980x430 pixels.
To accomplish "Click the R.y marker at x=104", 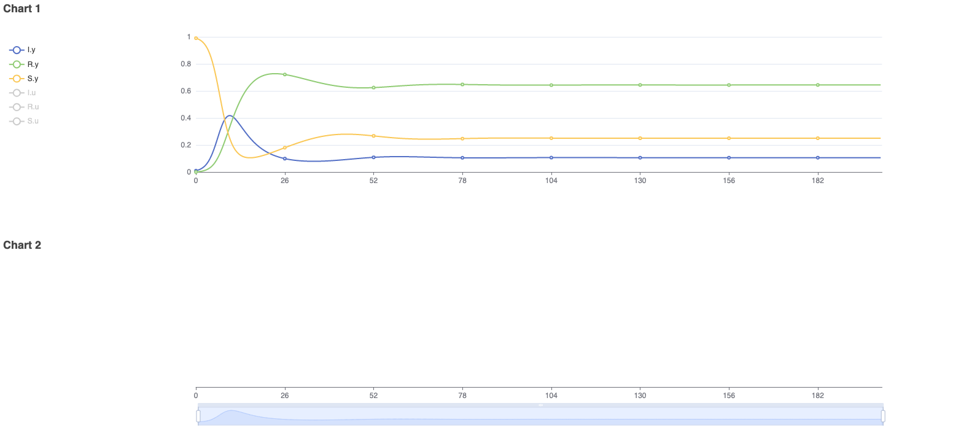I will [551, 85].
